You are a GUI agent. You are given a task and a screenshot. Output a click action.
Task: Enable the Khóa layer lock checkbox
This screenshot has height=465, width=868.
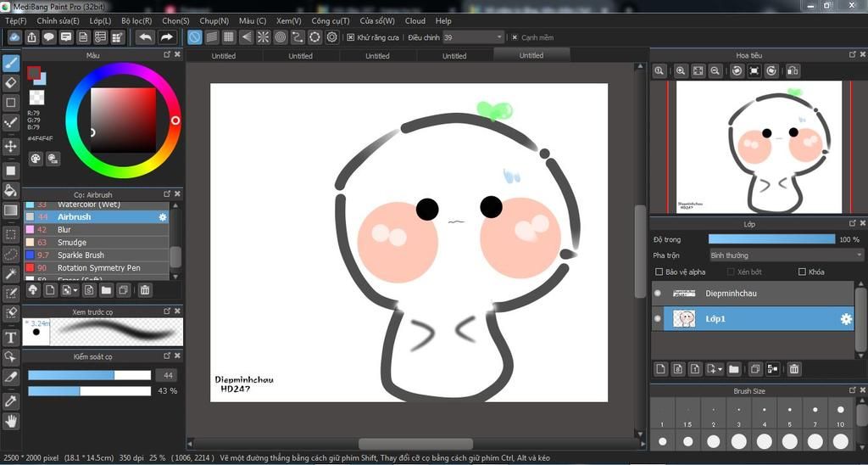802,272
